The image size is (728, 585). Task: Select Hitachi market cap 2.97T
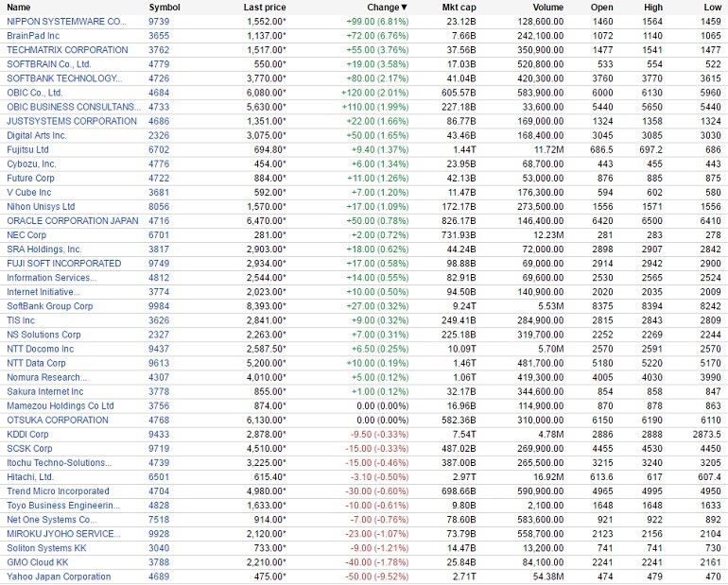point(464,477)
